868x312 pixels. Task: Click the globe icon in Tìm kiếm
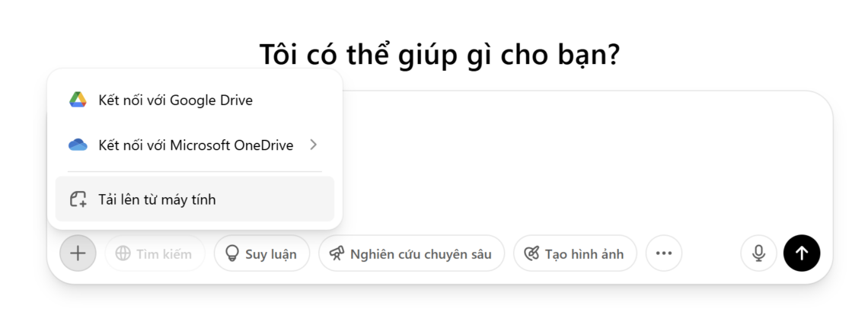pos(123,253)
